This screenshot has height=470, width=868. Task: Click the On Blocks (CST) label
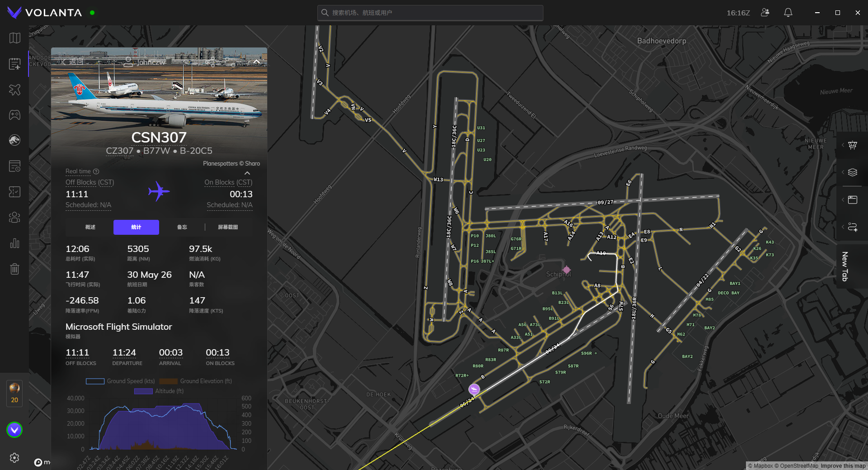(228, 182)
